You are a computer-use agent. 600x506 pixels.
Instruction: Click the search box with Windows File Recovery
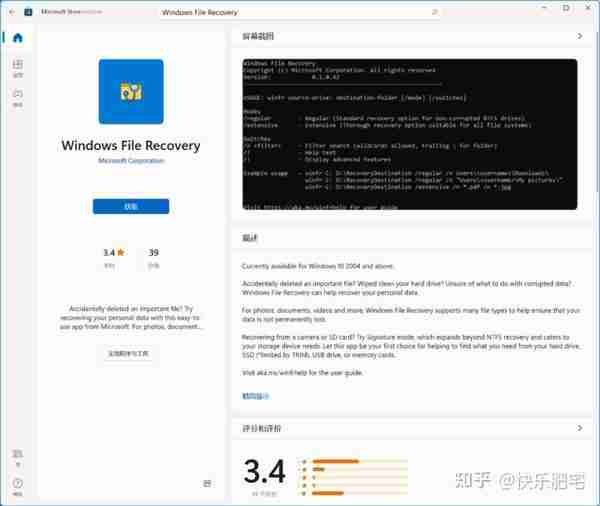(x=300, y=12)
